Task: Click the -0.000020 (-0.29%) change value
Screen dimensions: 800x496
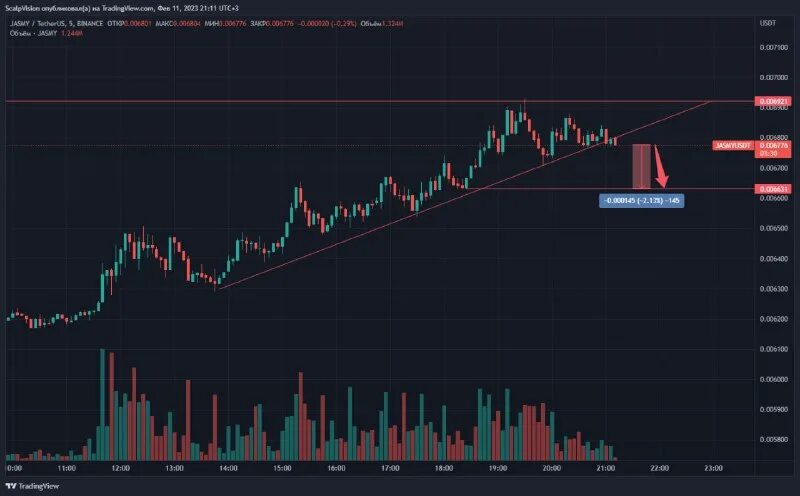Action: pos(327,23)
